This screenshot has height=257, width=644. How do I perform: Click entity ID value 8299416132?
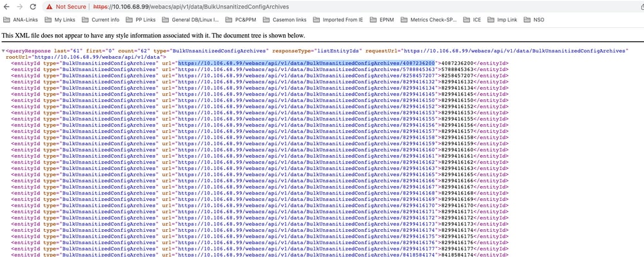click(x=457, y=82)
